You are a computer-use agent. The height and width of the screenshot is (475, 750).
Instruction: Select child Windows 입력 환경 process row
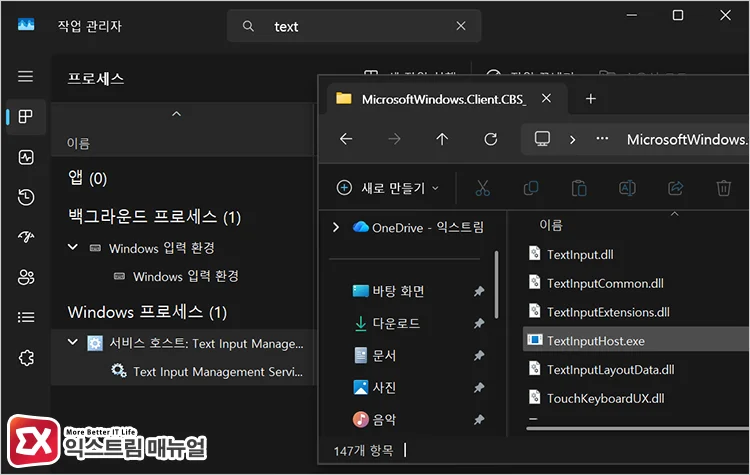[x=182, y=276]
